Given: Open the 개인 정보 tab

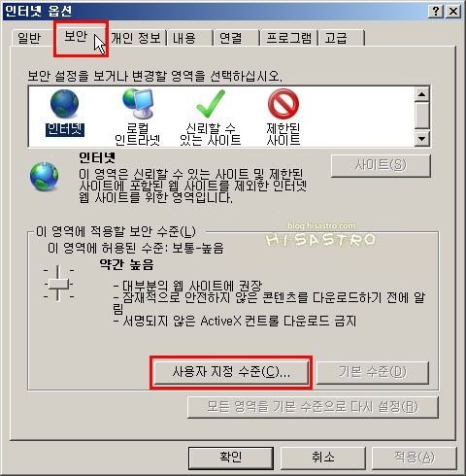Looking at the screenshot, I should tap(136, 38).
